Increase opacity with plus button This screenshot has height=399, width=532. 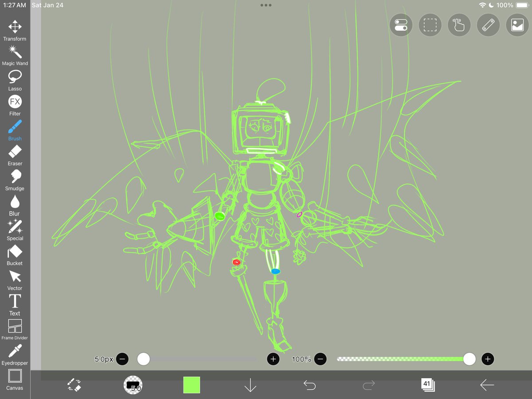[x=488, y=359]
